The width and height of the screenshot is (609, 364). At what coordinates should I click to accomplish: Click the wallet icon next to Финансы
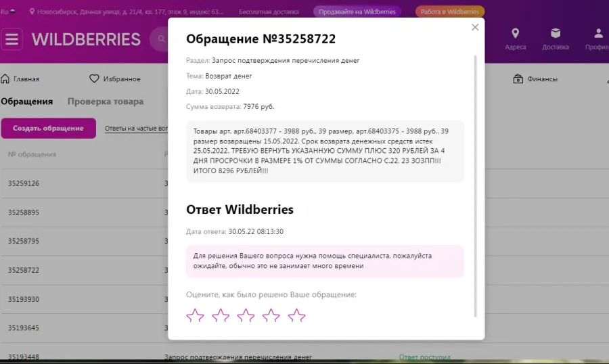518,79
